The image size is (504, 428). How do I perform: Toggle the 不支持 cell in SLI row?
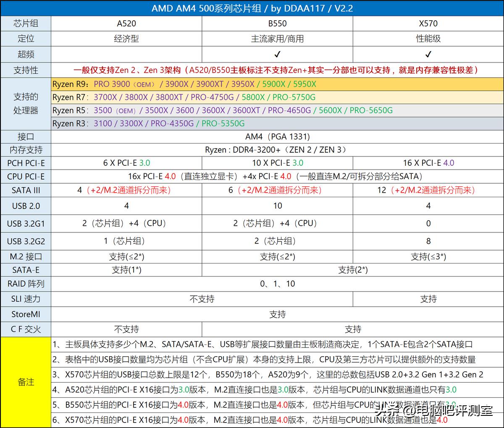point(202,299)
